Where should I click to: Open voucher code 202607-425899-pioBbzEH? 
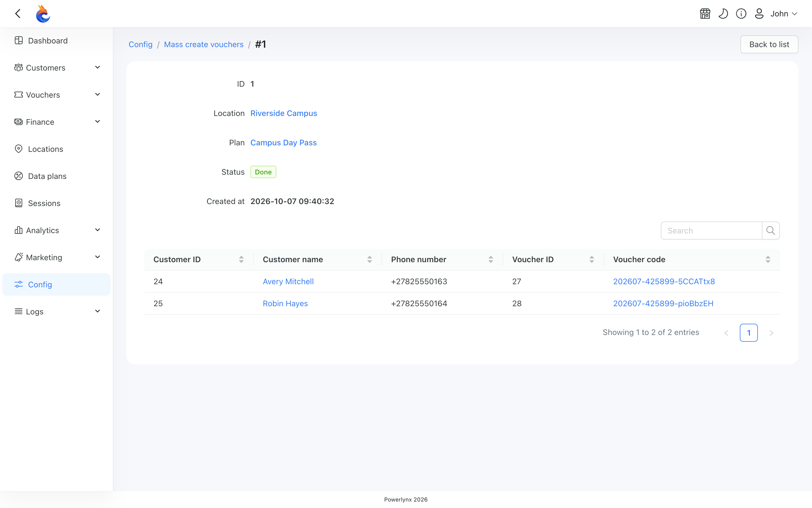(x=663, y=303)
